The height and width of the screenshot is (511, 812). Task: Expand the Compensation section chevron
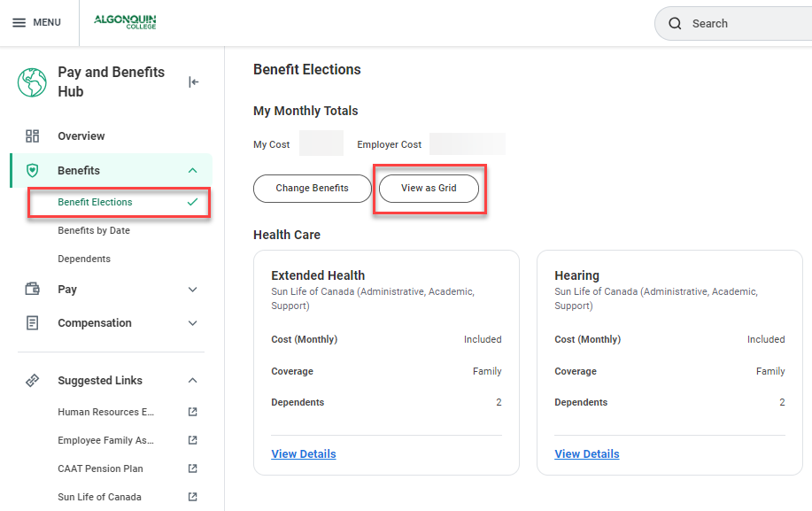pyautogui.click(x=193, y=323)
